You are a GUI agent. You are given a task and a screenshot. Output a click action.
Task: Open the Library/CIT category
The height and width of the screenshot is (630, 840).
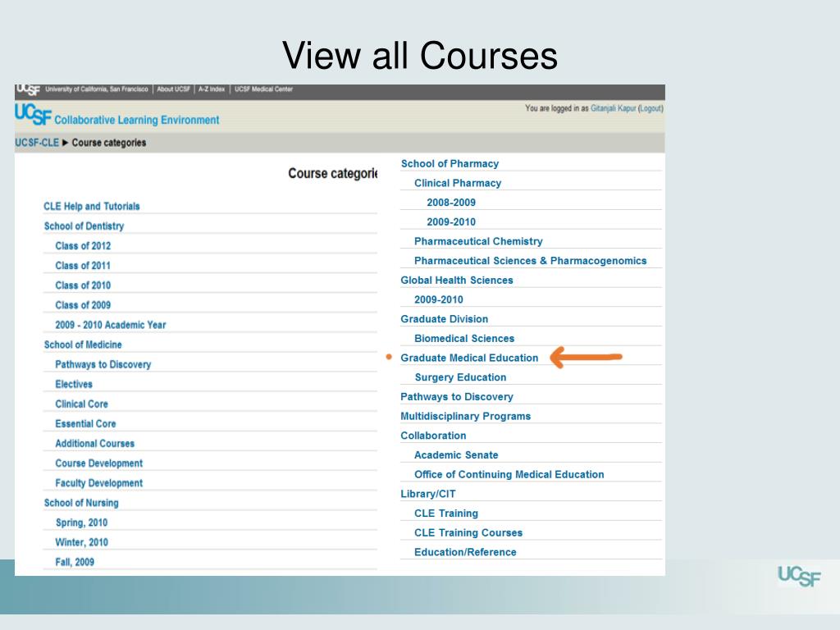[428, 494]
